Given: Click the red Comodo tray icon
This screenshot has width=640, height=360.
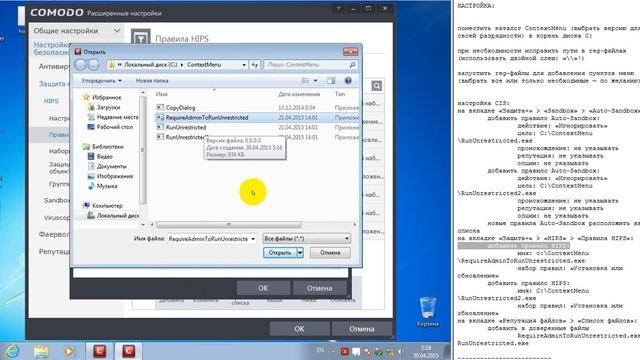Looking at the screenshot, I should pyautogui.click(x=344, y=351).
